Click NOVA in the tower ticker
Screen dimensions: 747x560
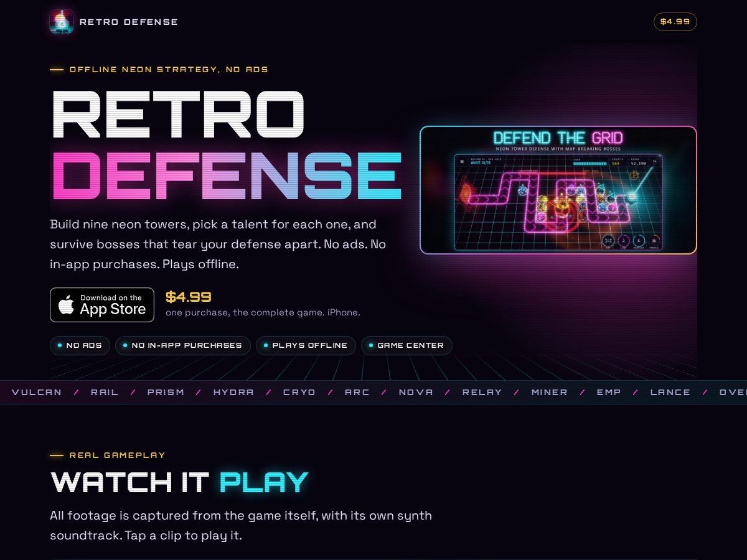coord(416,392)
